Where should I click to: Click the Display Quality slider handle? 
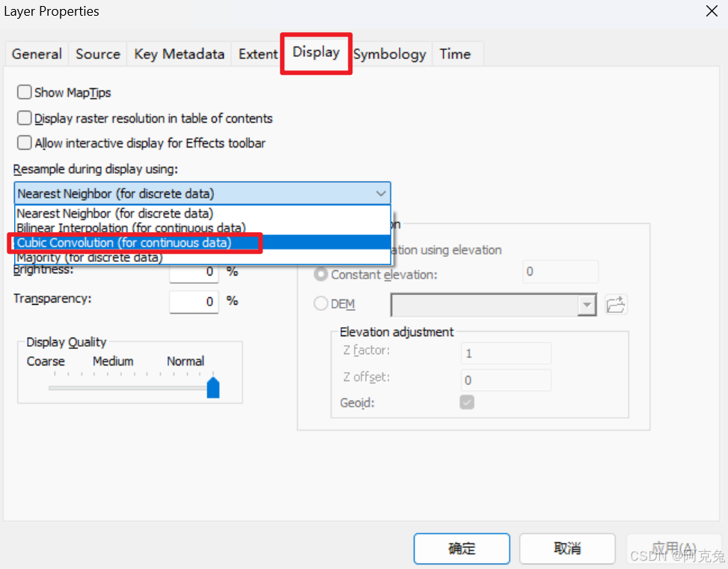tap(213, 387)
